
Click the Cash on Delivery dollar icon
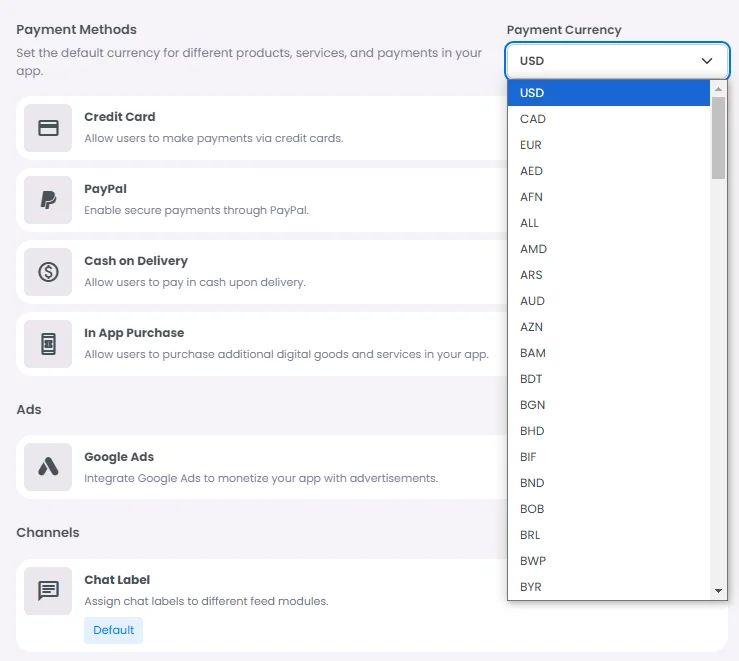click(x=48, y=272)
